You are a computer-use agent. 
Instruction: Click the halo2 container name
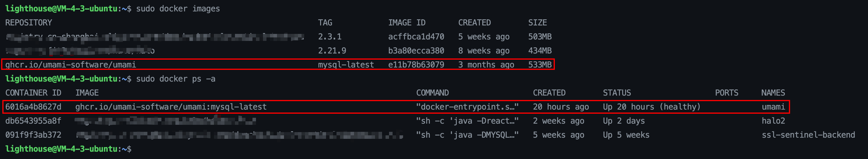(x=773, y=121)
